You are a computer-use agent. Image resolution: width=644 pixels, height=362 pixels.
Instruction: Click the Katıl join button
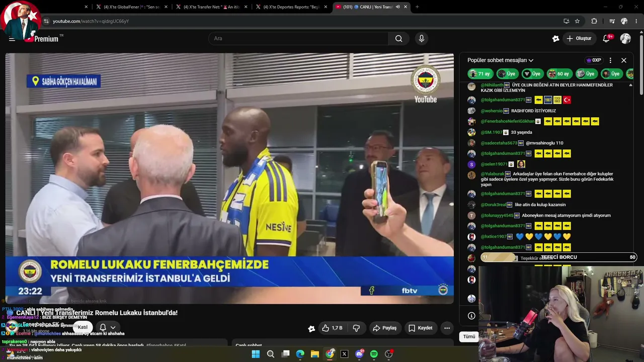[83, 327]
